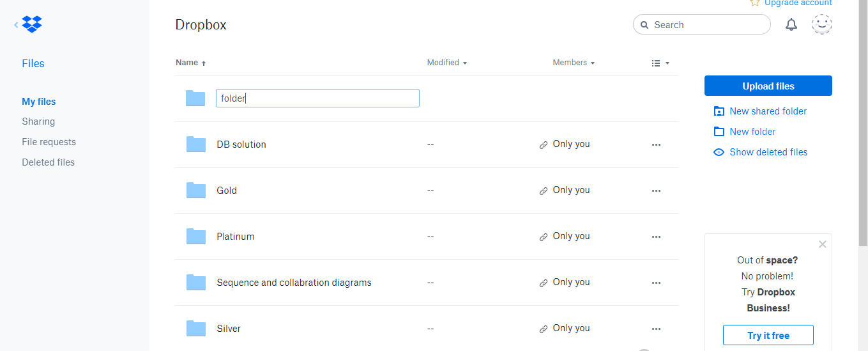868x351 pixels.
Task: Click the magnifier icon in search box
Action: (x=644, y=25)
